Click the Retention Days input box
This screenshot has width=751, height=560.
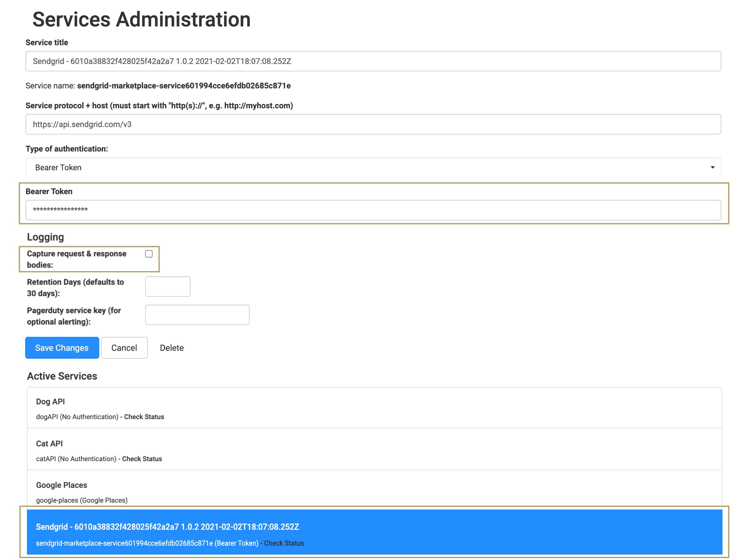168,286
